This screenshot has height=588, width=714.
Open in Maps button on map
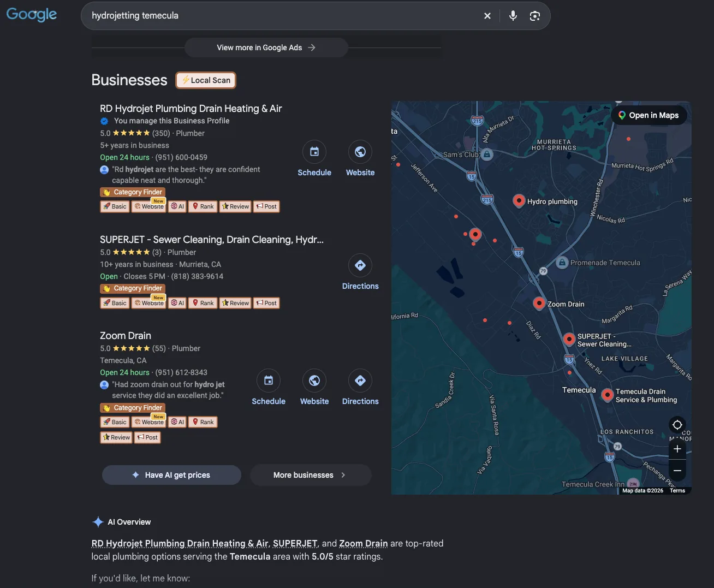[648, 115]
